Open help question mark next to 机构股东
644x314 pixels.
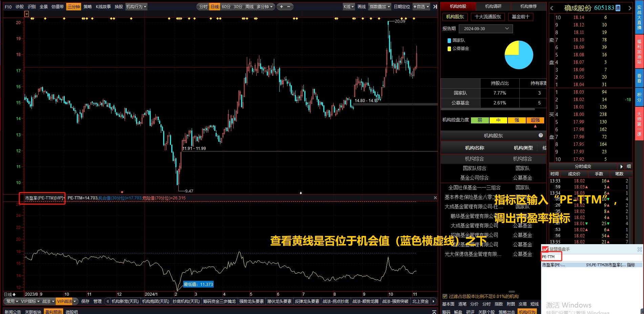click(541, 135)
